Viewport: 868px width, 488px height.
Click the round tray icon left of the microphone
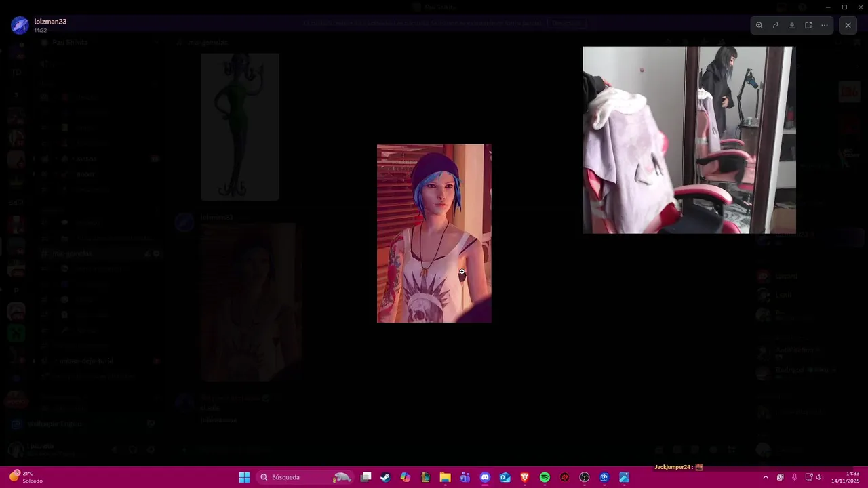(780, 477)
